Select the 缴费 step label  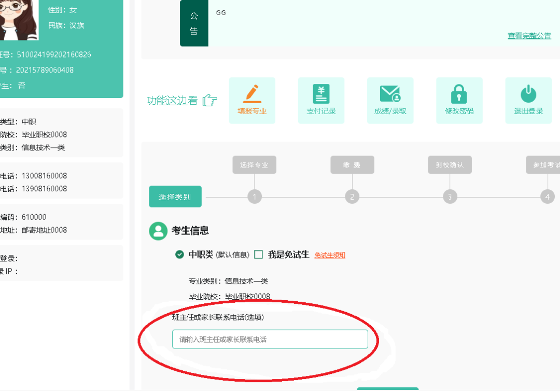pos(352,165)
